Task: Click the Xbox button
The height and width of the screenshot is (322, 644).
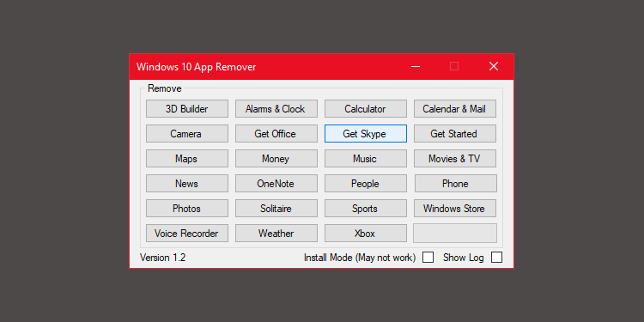Action: coord(366,234)
